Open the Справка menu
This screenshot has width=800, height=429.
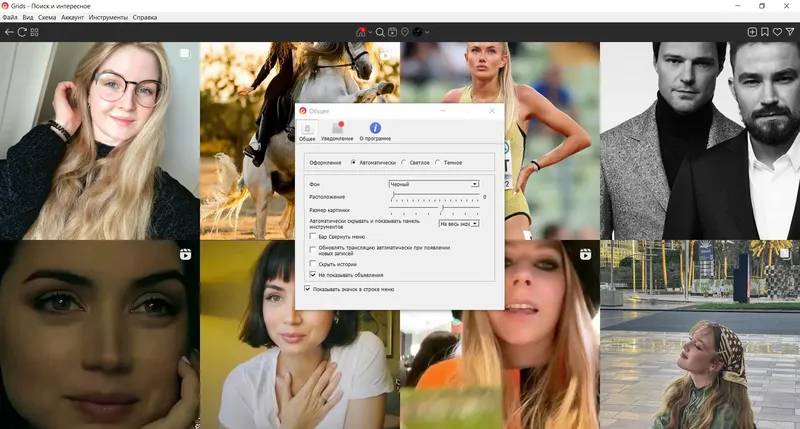tap(145, 17)
